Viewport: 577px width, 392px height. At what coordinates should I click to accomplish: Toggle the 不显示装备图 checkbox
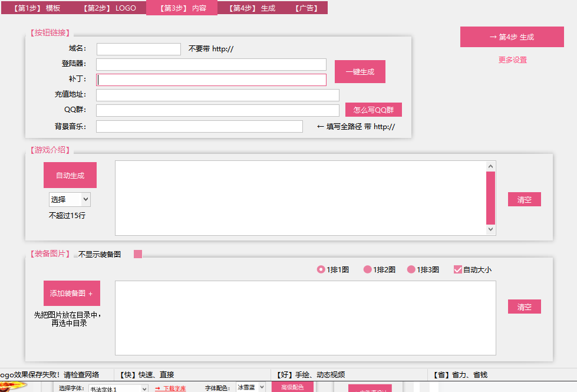(x=138, y=254)
